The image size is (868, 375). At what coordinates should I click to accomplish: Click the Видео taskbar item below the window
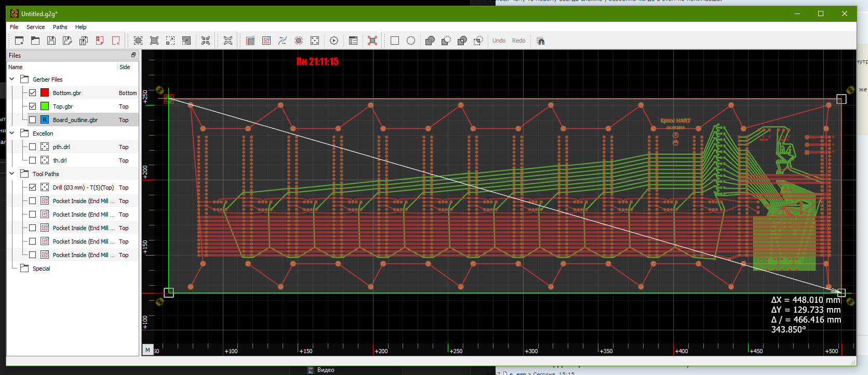326,370
